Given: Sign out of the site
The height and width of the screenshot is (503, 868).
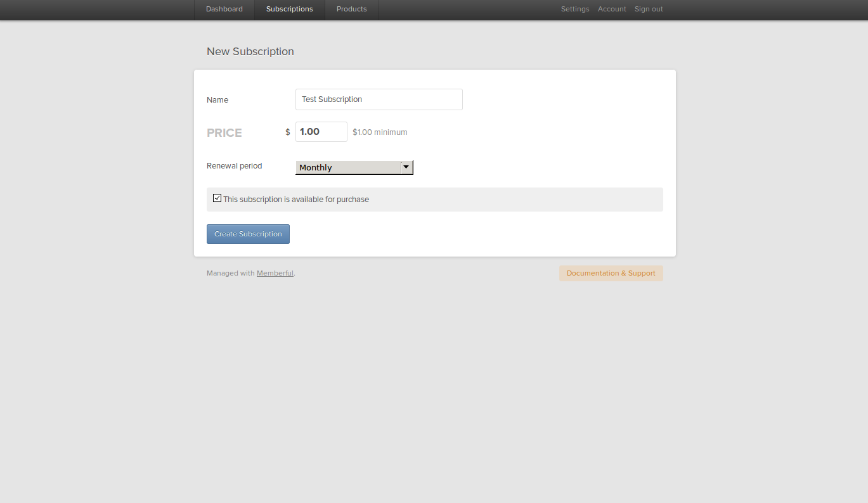Looking at the screenshot, I should tap(649, 10).
